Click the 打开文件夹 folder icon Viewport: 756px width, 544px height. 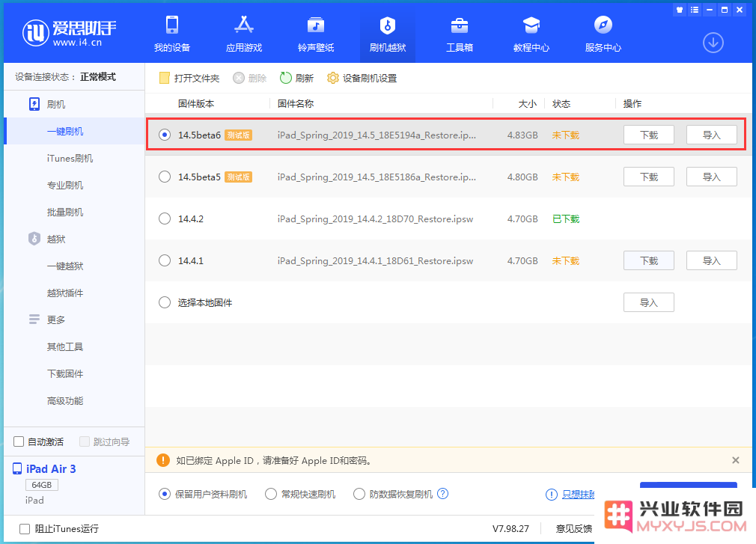pos(165,78)
